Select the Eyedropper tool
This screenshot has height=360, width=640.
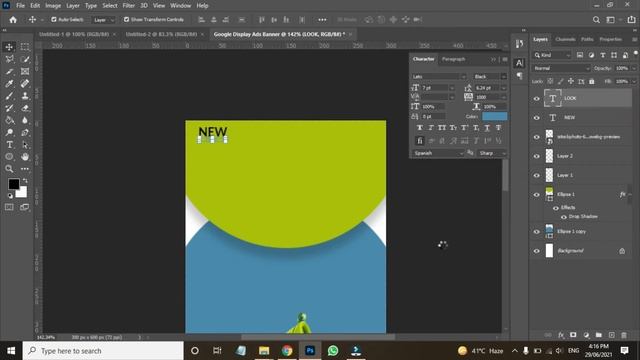(9, 84)
